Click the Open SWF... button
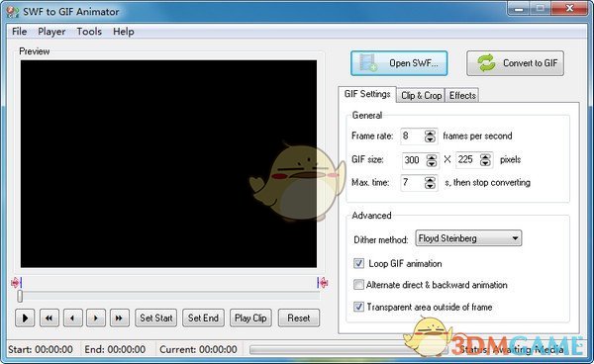The width and height of the screenshot is (594, 364). click(x=399, y=63)
